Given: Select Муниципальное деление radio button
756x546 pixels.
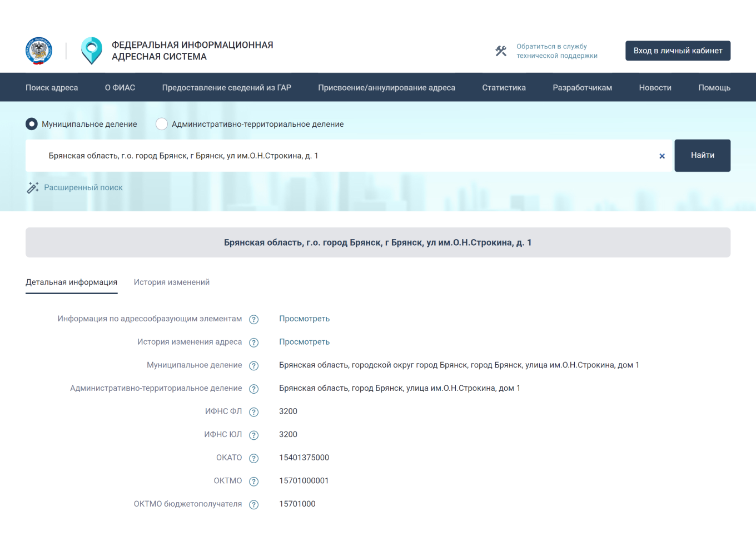Looking at the screenshot, I should tap(32, 124).
